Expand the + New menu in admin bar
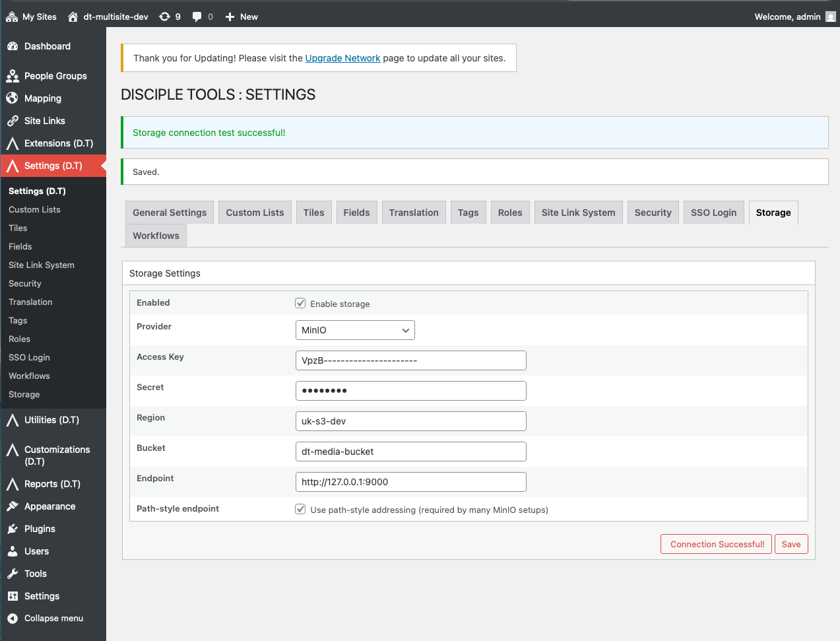 pos(240,17)
